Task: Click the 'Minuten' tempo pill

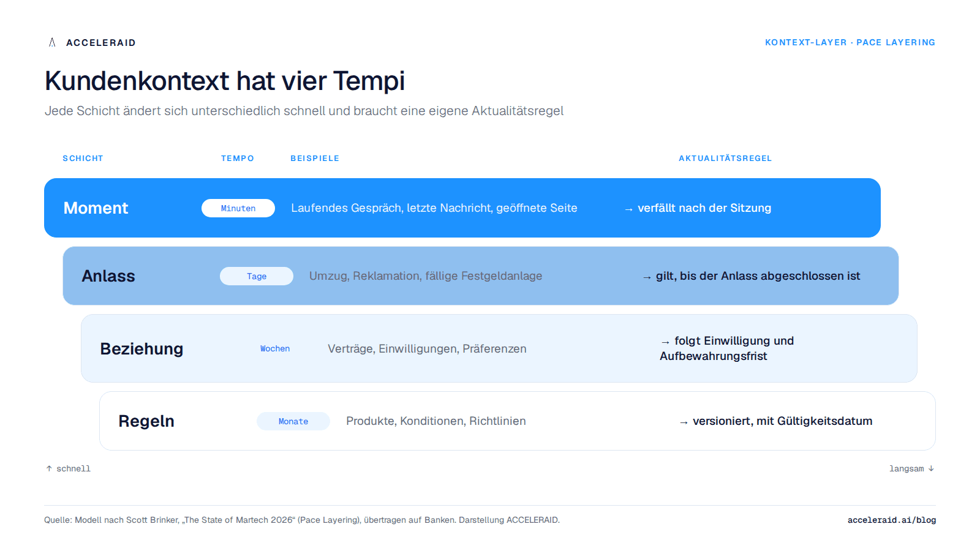Action: [238, 208]
